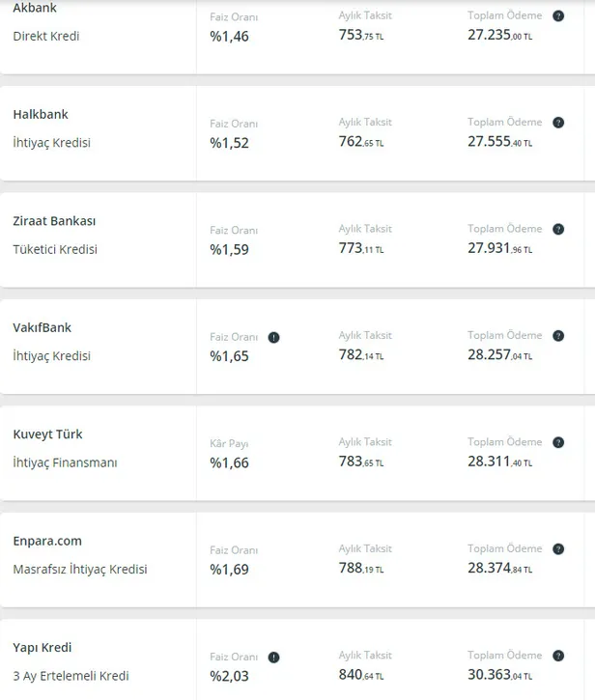Show Yapı Kredi's Faiz Oranı exclamation icon
This screenshot has width=595, height=700.
pos(274,658)
